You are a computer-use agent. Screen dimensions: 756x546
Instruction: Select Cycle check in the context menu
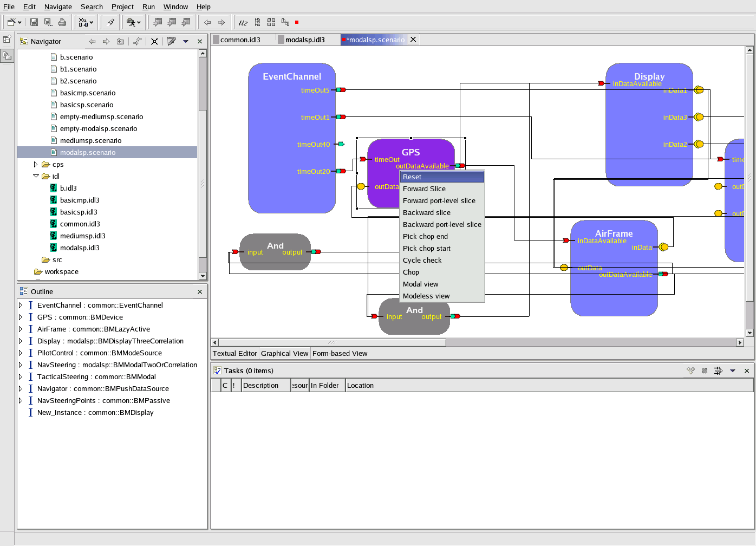coord(422,260)
